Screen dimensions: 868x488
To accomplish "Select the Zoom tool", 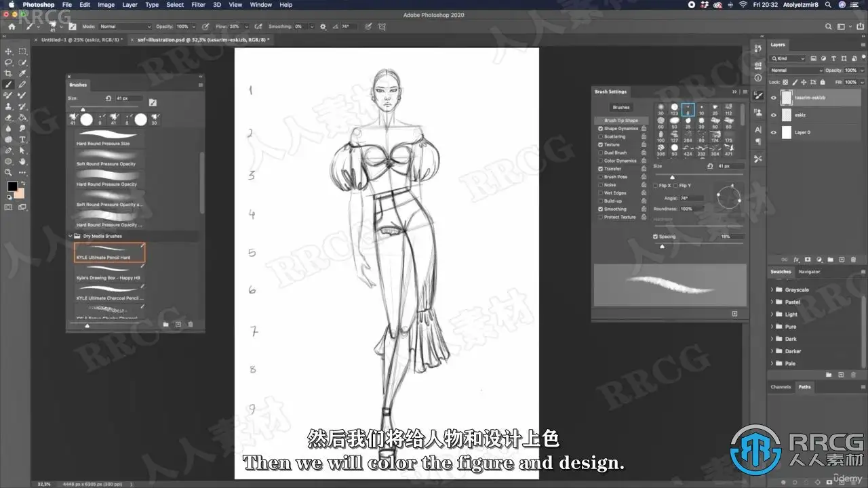I will (9, 172).
